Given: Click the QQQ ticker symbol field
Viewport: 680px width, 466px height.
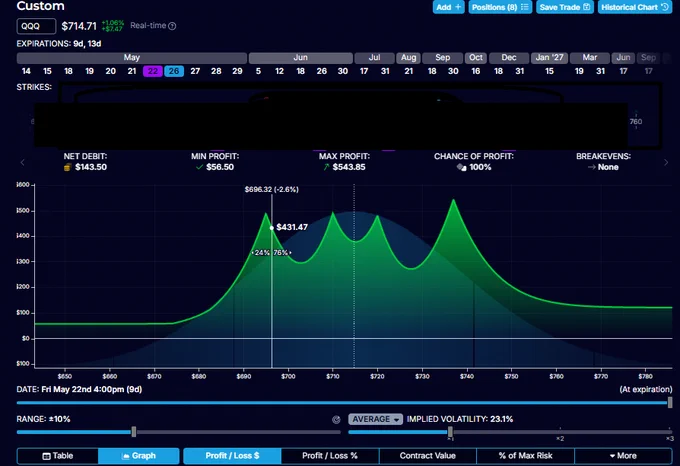Looking at the screenshot, I should pyautogui.click(x=36, y=26).
